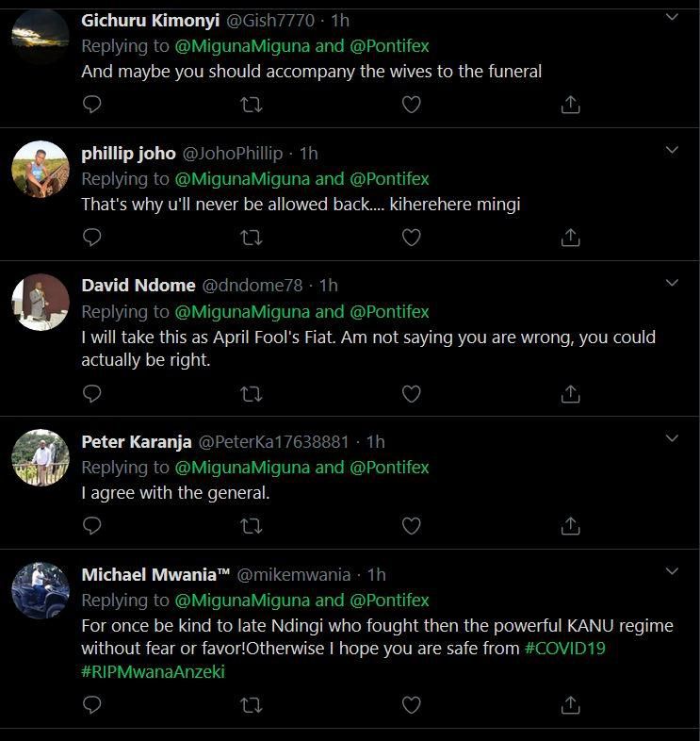This screenshot has width=700, height=741.
Task: Visit @Pontifex profile from Peter Karanja's reply
Action: (389, 468)
